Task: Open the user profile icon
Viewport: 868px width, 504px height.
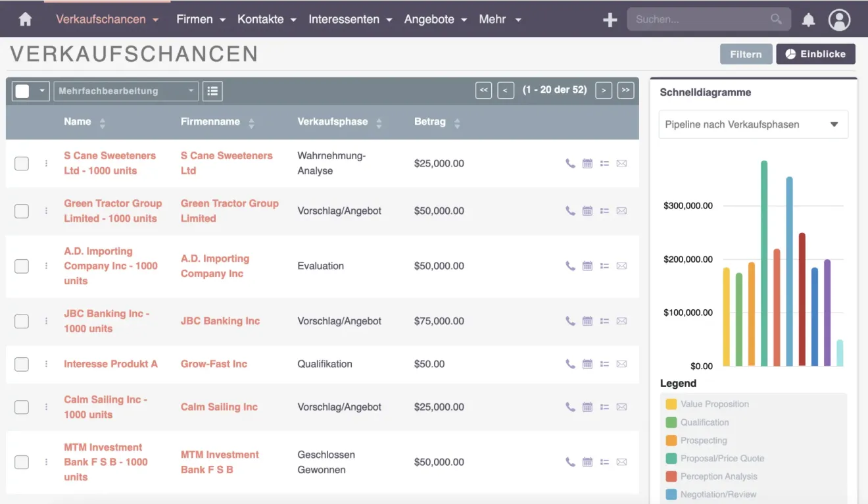Action: pyautogui.click(x=839, y=20)
